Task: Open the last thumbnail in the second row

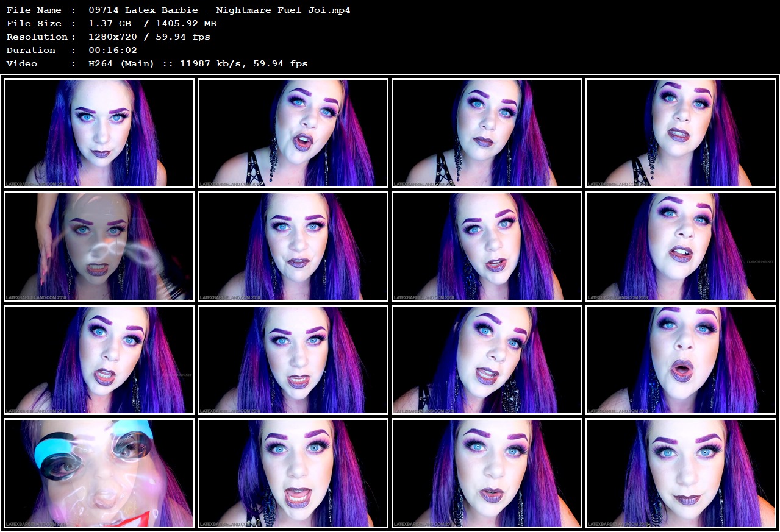Action: point(681,246)
